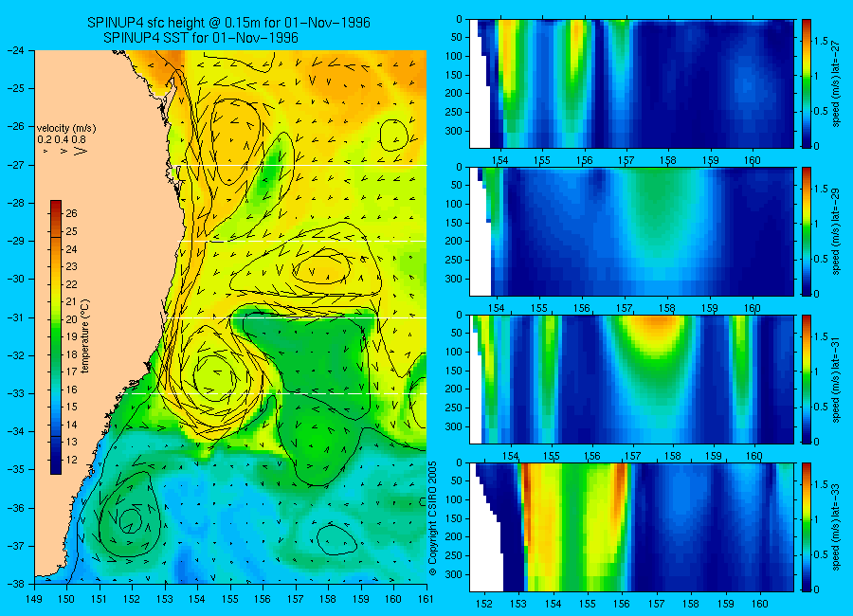Click temperature colorbar value 23
Screen dimensions: 853x616
pyautogui.click(x=72, y=266)
